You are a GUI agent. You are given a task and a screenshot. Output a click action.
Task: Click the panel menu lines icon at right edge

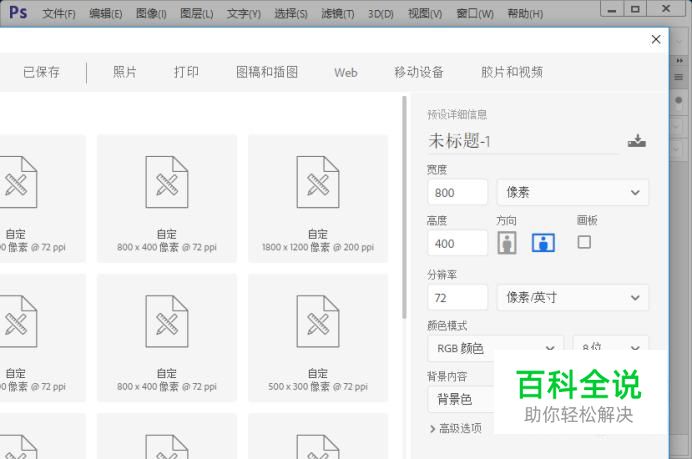click(679, 77)
